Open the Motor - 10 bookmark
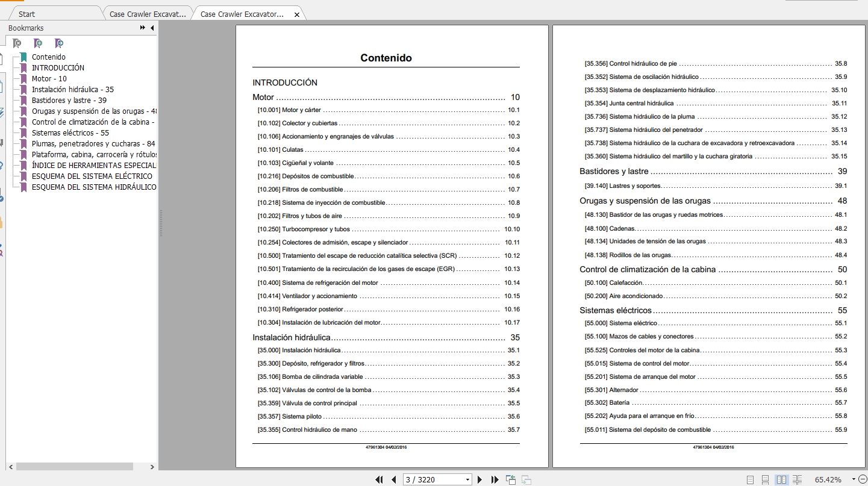 click(49, 79)
